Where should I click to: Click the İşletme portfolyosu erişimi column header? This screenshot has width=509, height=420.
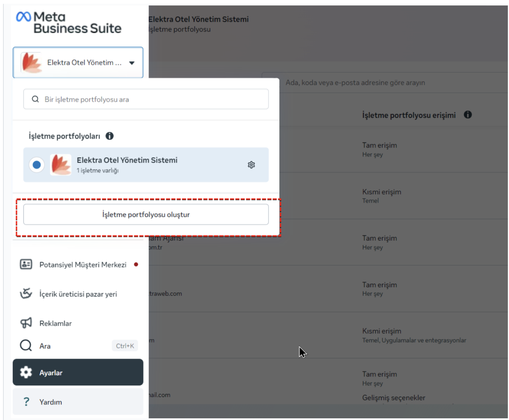409,115
